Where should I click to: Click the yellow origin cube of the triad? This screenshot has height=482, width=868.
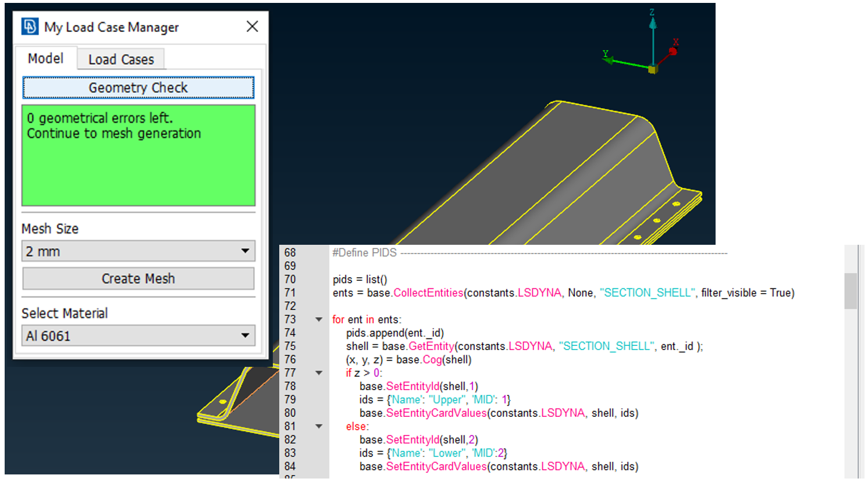coord(653,69)
